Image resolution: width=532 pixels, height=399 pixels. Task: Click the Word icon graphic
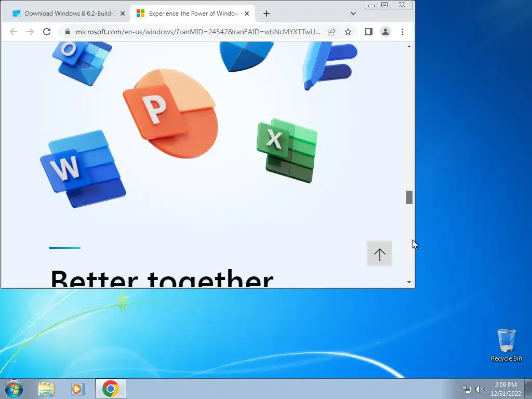point(83,169)
